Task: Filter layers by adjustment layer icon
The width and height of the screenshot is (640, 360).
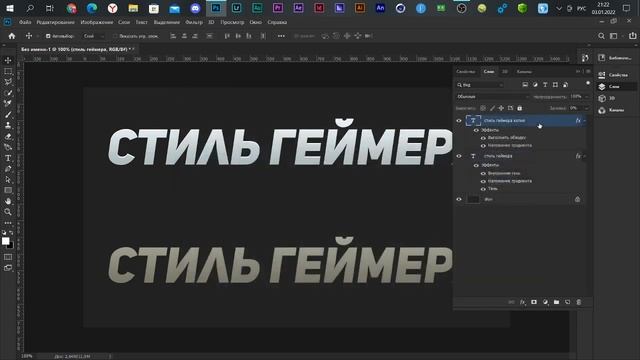Action: point(535,85)
